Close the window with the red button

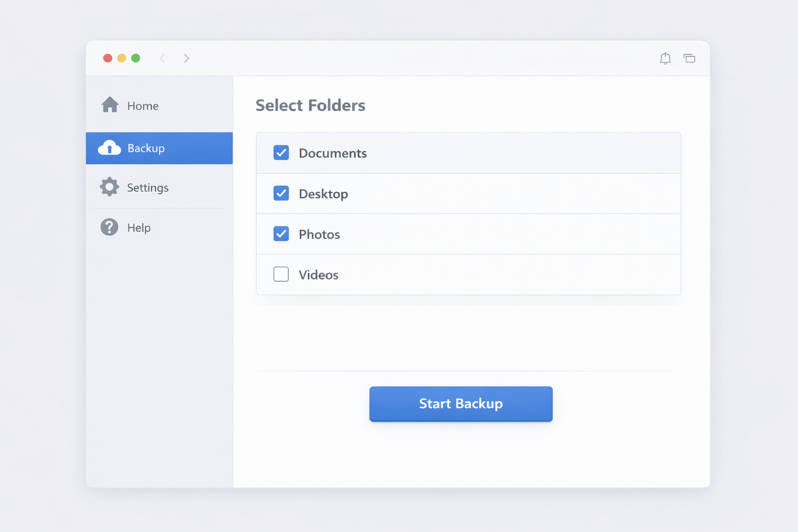tap(108, 58)
